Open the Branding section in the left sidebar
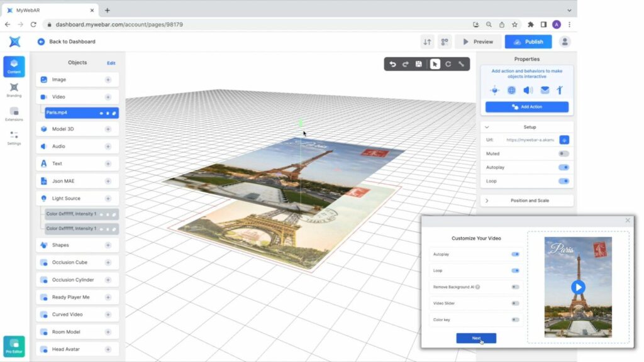 click(14, 90)
